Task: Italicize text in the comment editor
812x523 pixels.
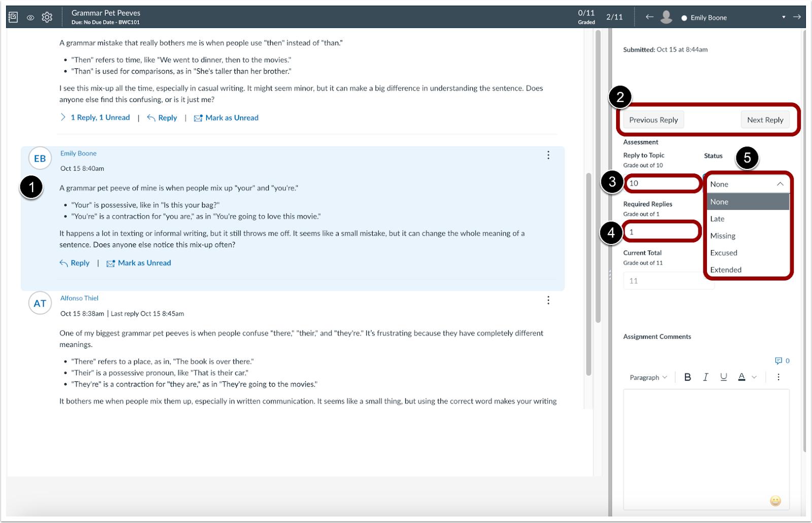Action: [x=705, y=377]
